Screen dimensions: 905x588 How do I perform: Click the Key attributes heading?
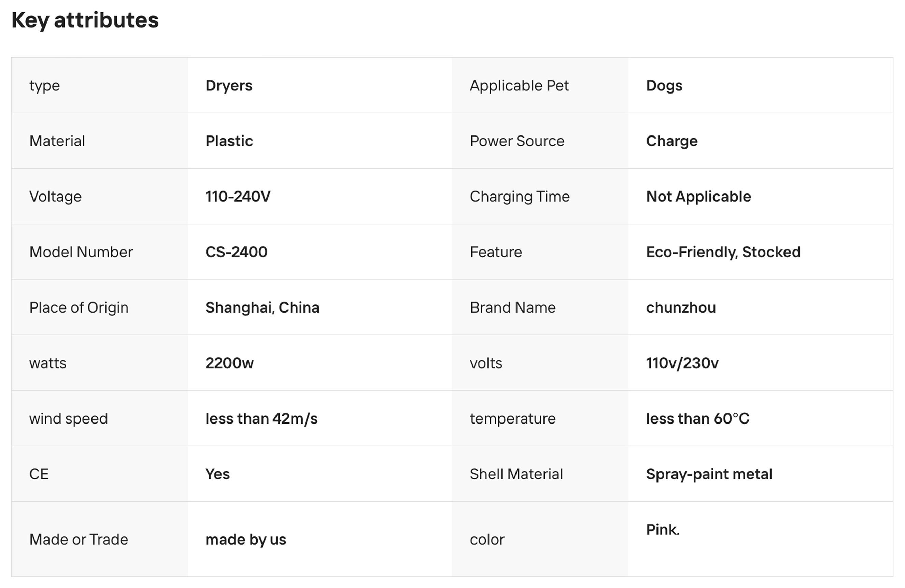(85, 20)
